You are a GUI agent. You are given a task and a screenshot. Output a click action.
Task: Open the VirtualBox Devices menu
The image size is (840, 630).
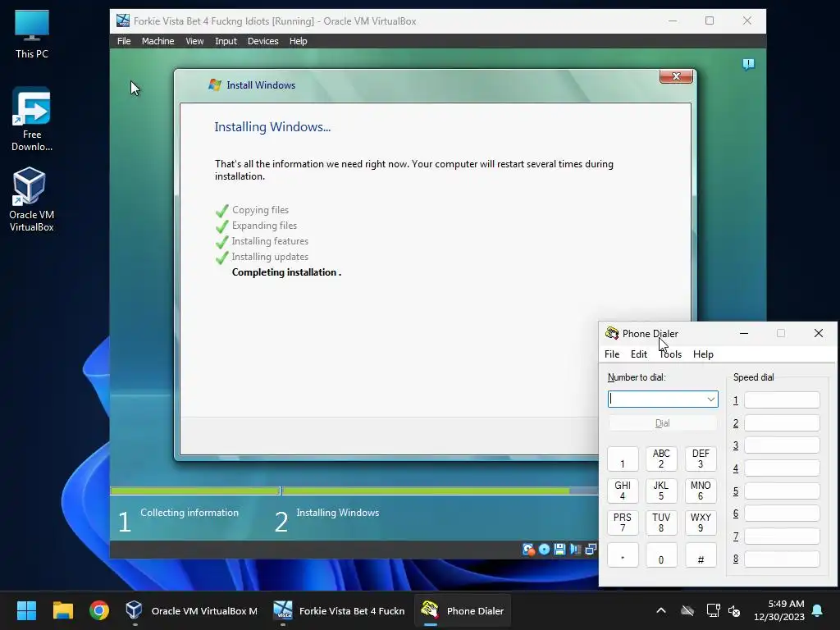click(262, 41)
